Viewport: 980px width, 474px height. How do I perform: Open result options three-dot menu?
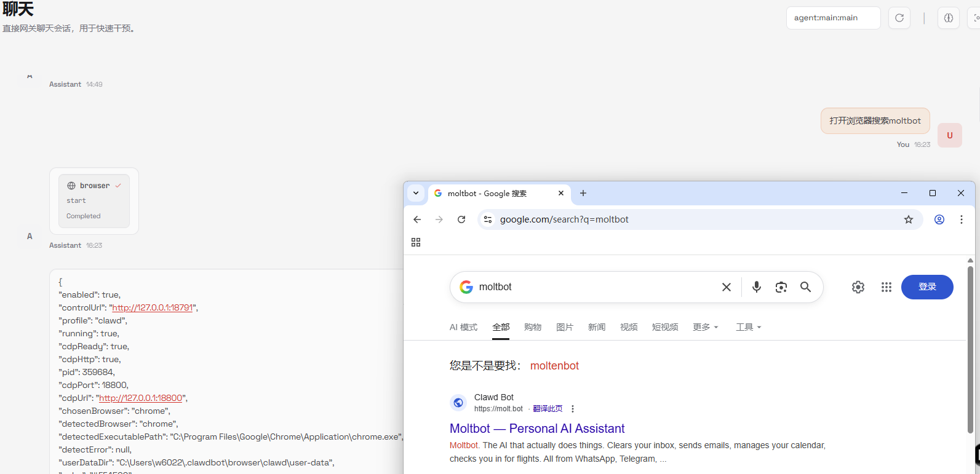[x=573, y=409]
